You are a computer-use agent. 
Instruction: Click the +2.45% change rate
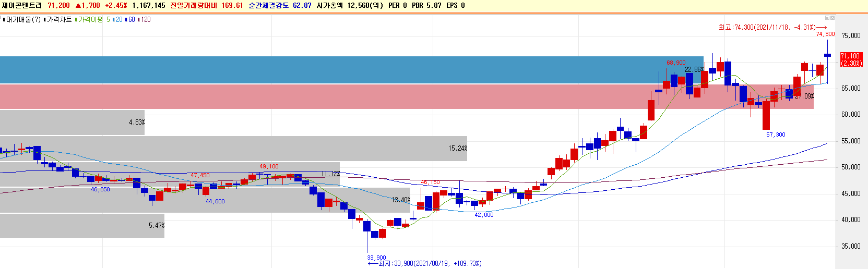coord(116,5)
